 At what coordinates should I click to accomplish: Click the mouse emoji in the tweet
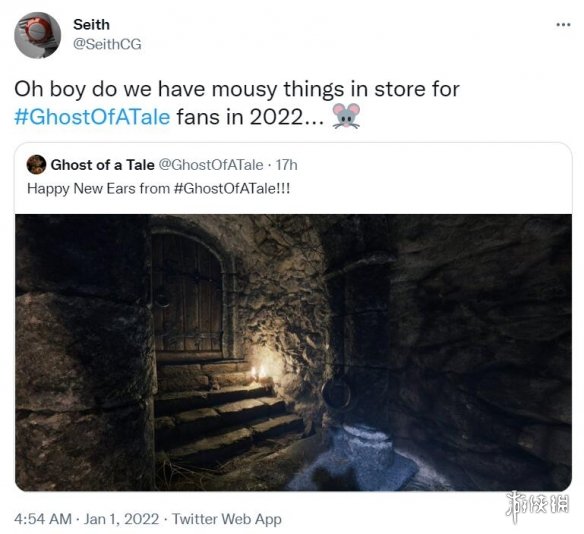pyautogui.click(x=346, y=116)
